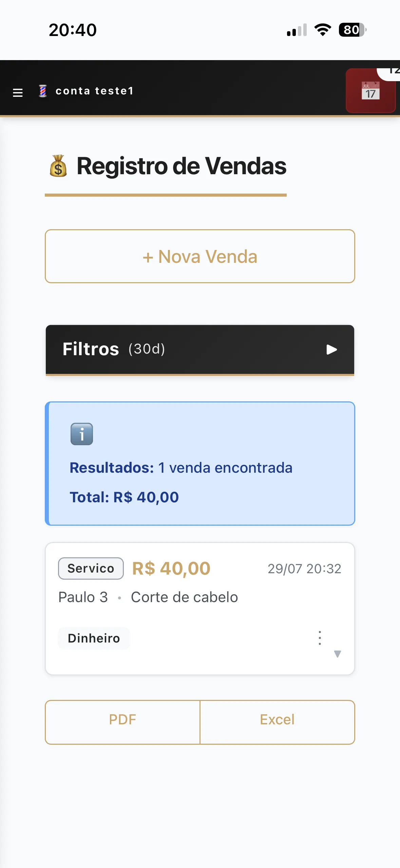The image size is (400, 868).
Task: Tap the notification badge above calendar
Action: click(389, 73)
